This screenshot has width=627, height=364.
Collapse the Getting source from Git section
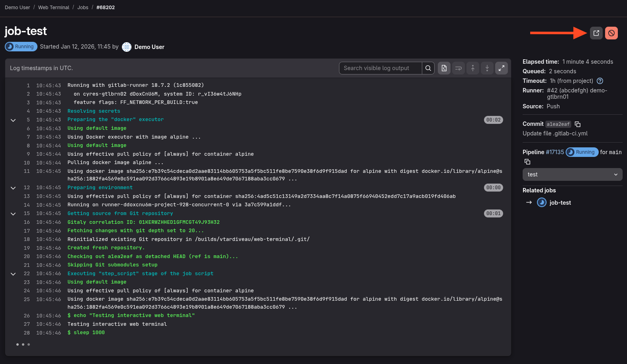[13, 214]
